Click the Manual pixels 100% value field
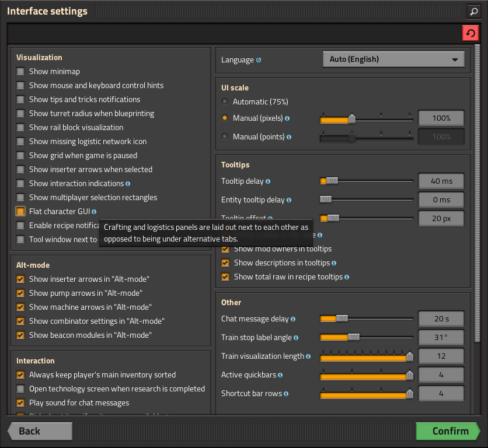The width and height of the screenshot is (488, 448). [x=441, y=118]
